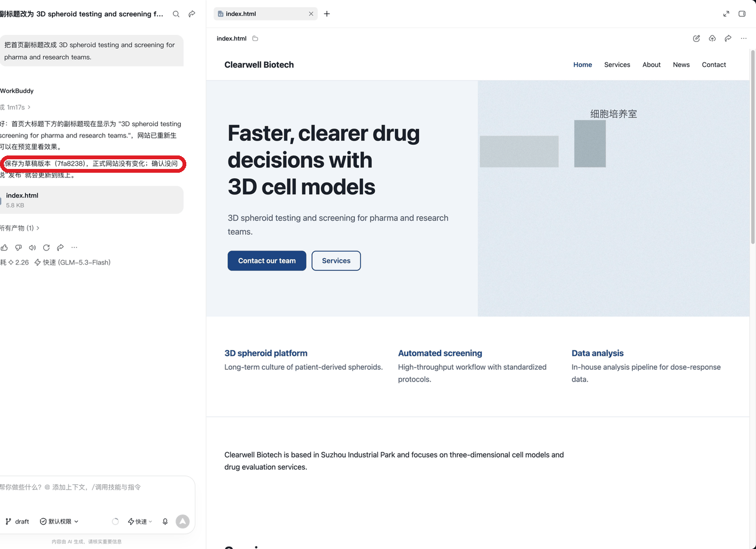The width and height of the screenshot is (756, 549).
Task: Start voice input with the microphone icon
Action: tap(165, 521)
